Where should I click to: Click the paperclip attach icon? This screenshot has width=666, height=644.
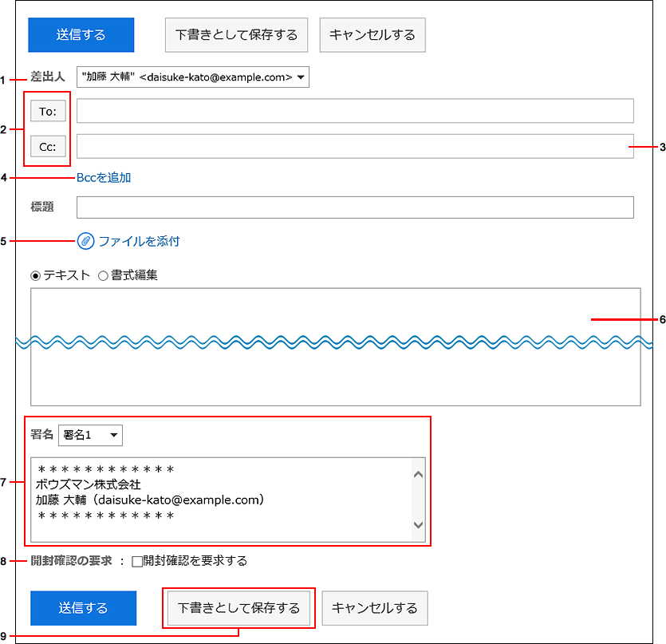pyautogui.click(x=85, y=241)
